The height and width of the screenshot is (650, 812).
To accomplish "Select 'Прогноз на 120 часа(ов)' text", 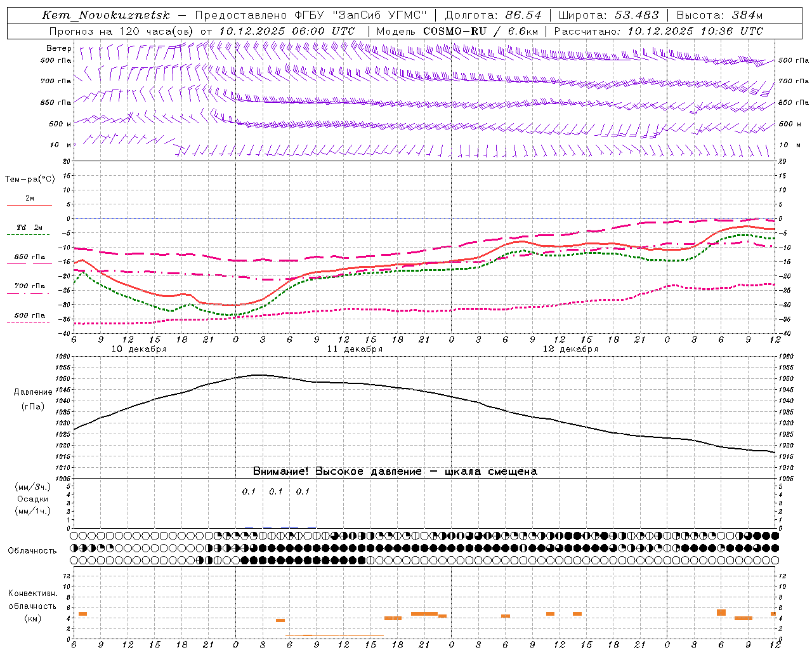I will pos(122,31).
